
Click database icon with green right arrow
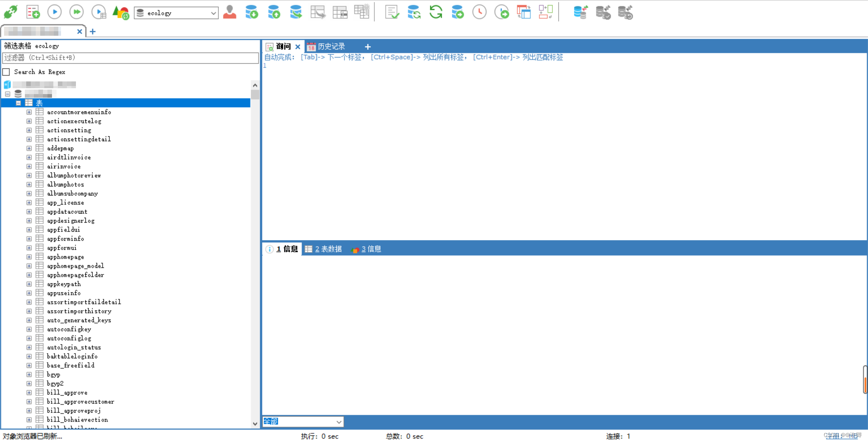click(458, 12)
